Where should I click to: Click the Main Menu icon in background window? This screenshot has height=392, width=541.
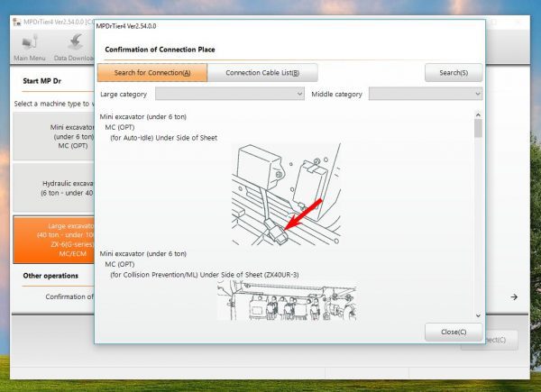point(30,42)
